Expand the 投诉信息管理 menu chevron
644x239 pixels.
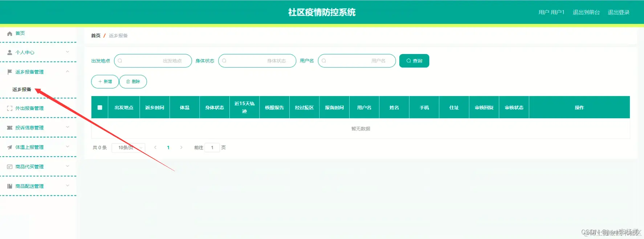[68, 127]
